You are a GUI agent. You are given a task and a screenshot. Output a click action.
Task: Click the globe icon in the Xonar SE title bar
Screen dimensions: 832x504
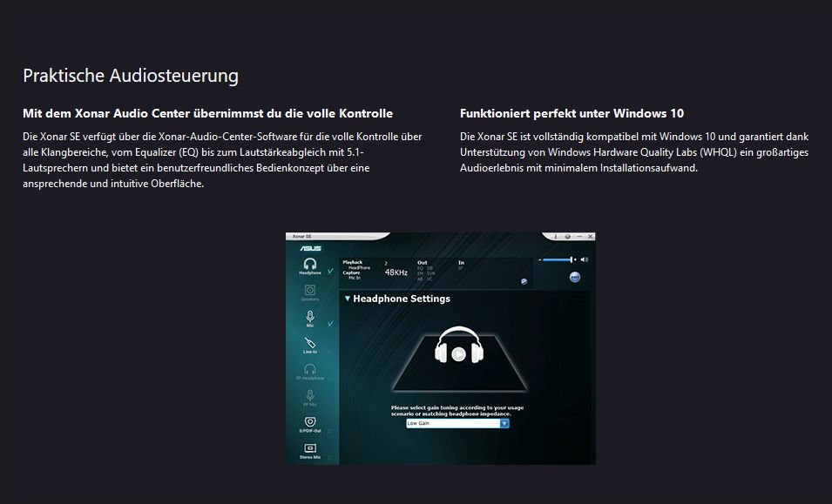point(568,237)
